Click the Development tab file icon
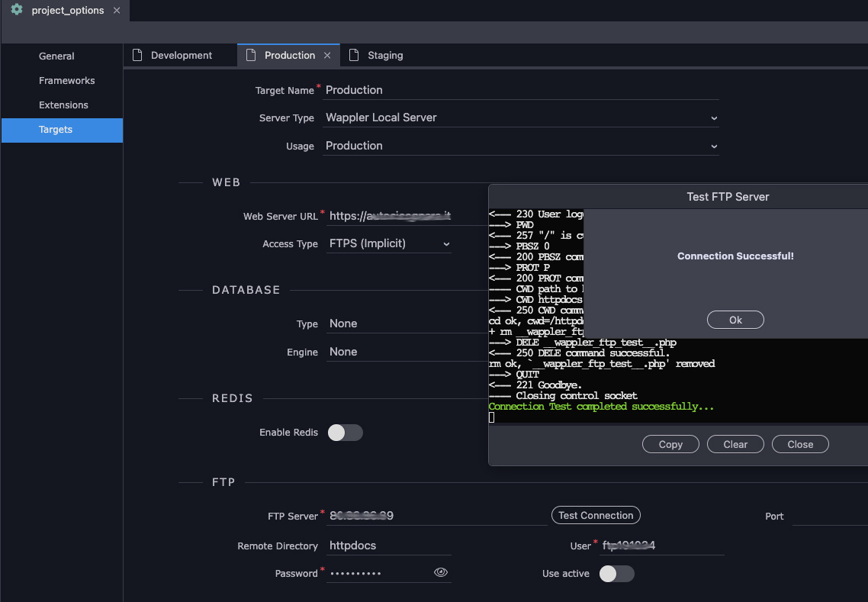 click(x=138, y=55)
